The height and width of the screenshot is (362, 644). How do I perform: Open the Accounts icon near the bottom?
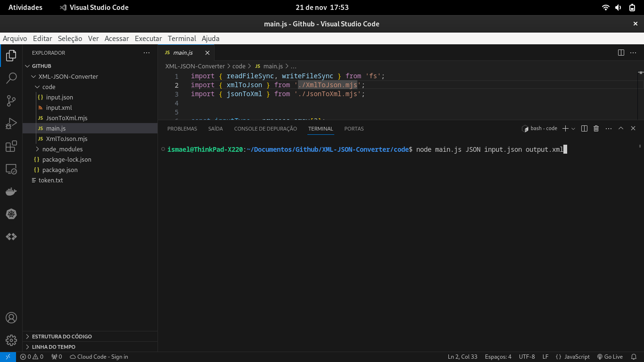tap(11, 318)
